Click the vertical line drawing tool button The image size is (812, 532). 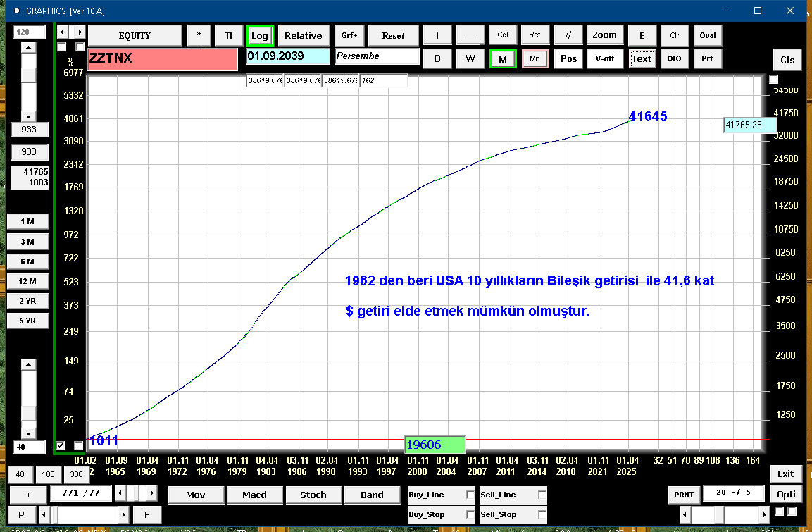(437, 35)
